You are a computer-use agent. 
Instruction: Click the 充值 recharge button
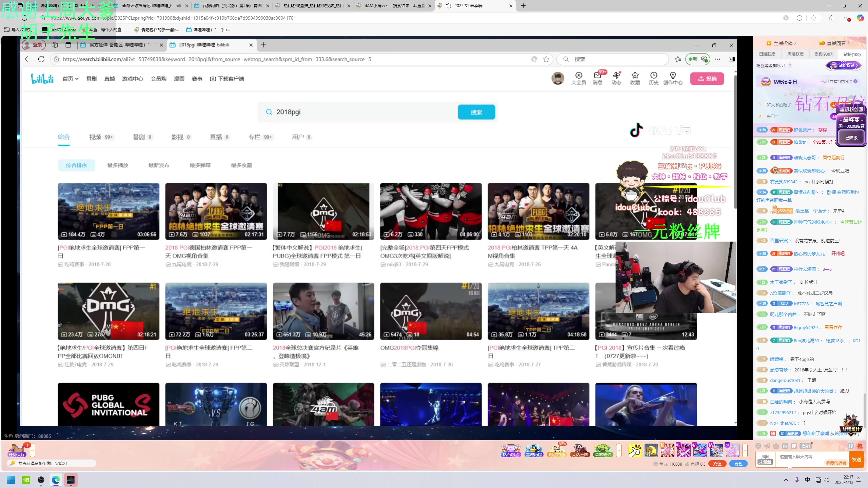tap(717, 464)
